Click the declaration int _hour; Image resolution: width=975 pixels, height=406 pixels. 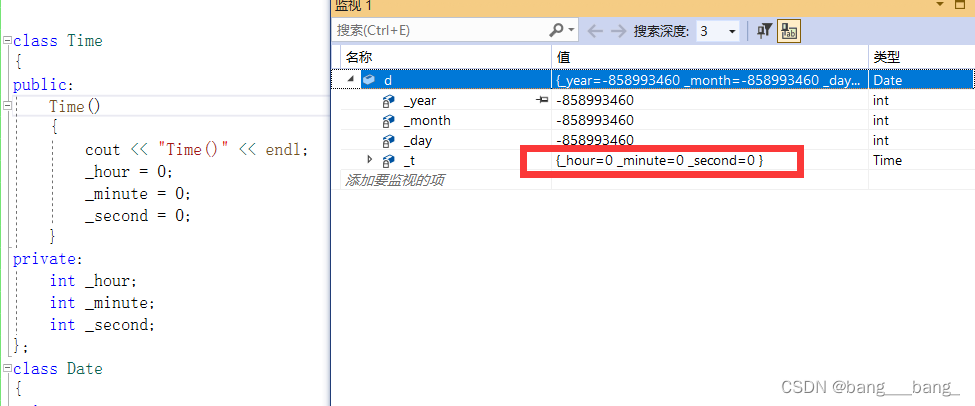(x=93, y=281)
